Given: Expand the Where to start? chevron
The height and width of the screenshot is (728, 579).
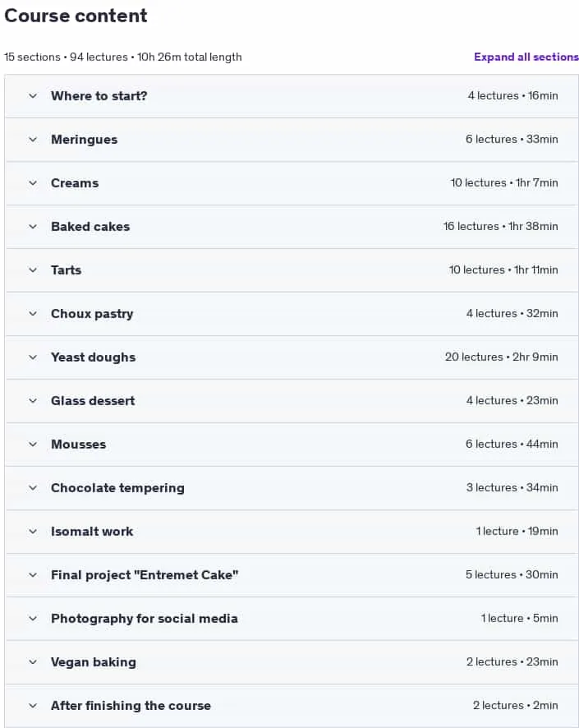Looking at the screenshot, I should [x=33, y=96].
